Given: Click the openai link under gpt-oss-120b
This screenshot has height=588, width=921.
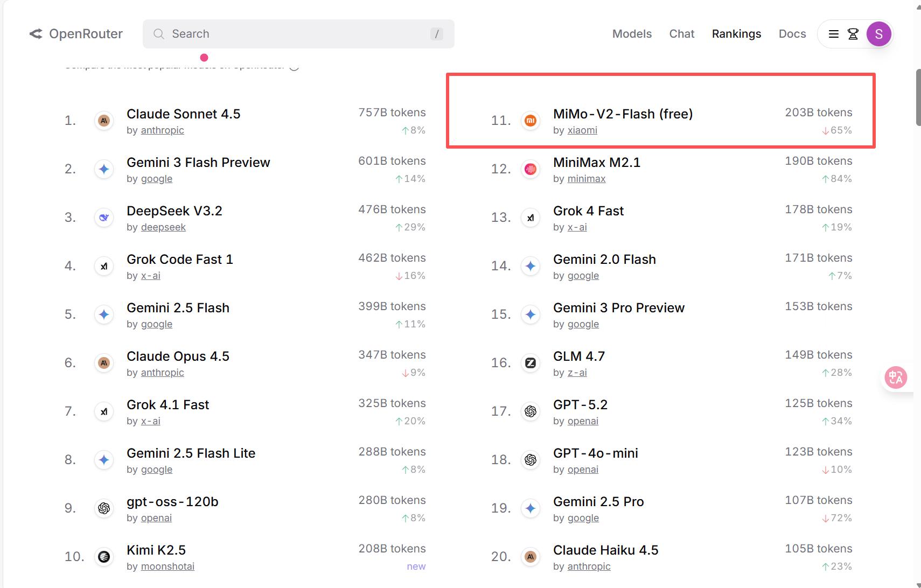Looking at the screenshot, I should [x=156, y=518].
